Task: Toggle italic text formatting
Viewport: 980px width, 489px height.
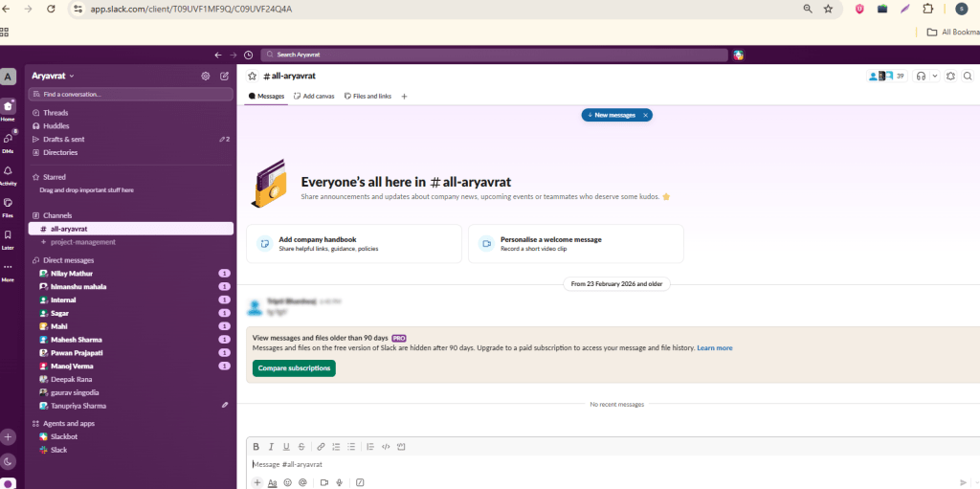Action: [x=271, y=447]
